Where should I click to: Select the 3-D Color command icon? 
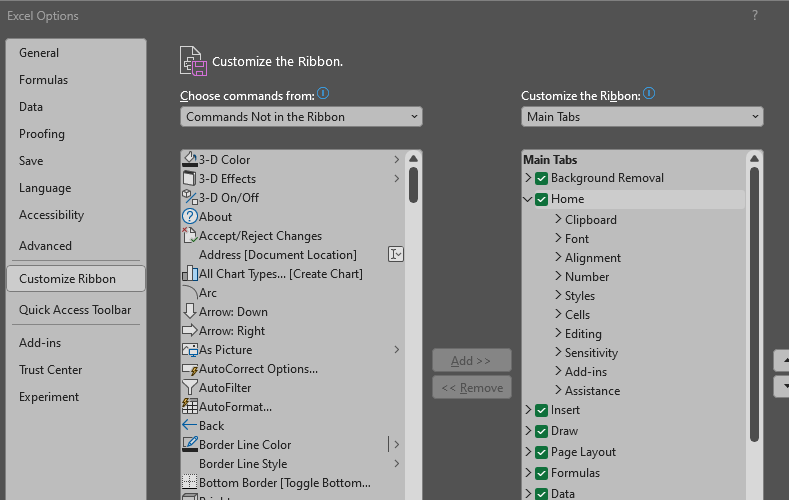(x=190, y=159)
